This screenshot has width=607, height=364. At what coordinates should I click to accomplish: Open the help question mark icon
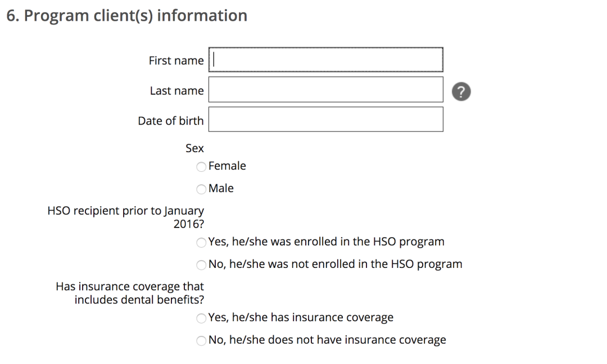461,92
